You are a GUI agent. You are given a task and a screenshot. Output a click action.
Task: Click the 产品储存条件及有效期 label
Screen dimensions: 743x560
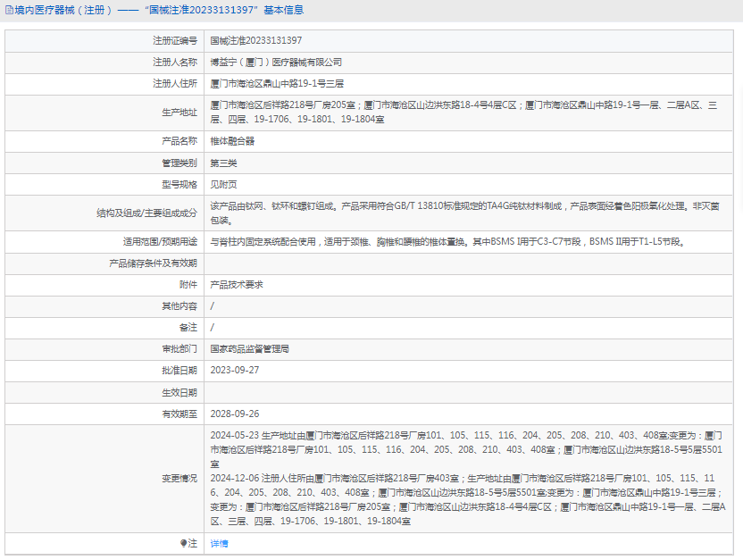(153, 263)
